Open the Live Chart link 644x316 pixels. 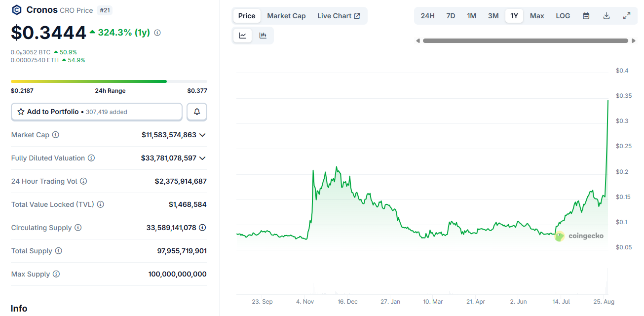click(x=339, y=16)
